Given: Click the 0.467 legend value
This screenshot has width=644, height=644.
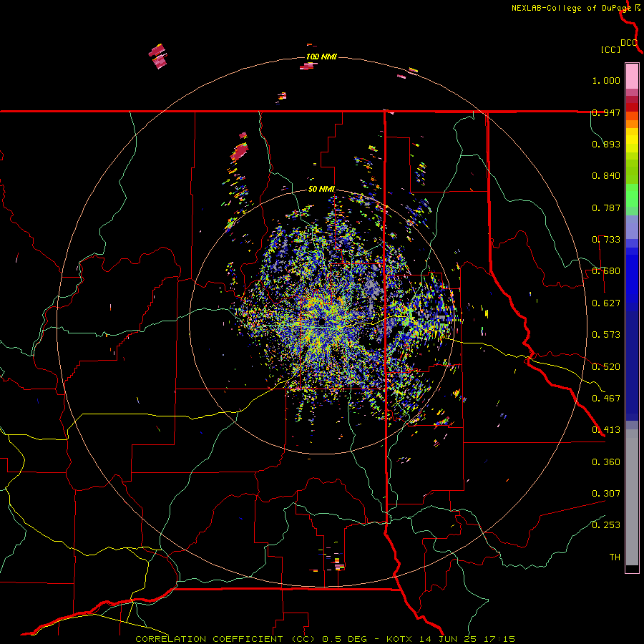Looking at the screenshot, I should (606, 399).
